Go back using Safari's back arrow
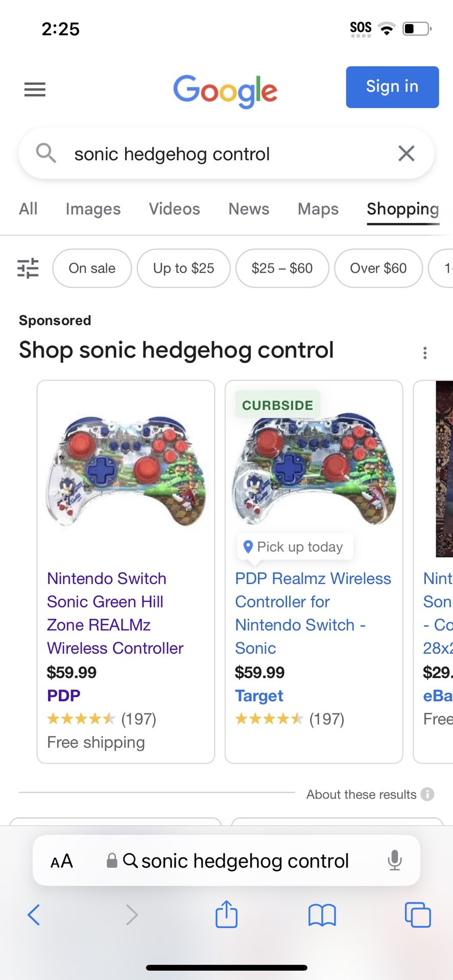 coord(34,915)
